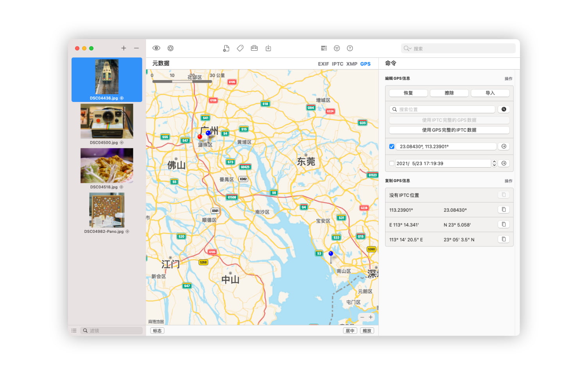This screenshot has width=588, height=375.
Task: Click the download/import tray toolbar icon
Action: click(x=268, y=48)
